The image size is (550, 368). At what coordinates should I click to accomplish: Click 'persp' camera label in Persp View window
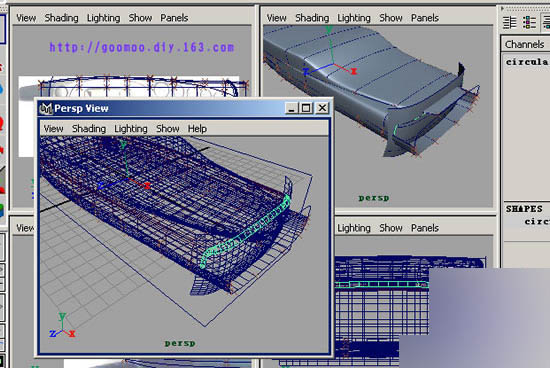coord(180,343)
